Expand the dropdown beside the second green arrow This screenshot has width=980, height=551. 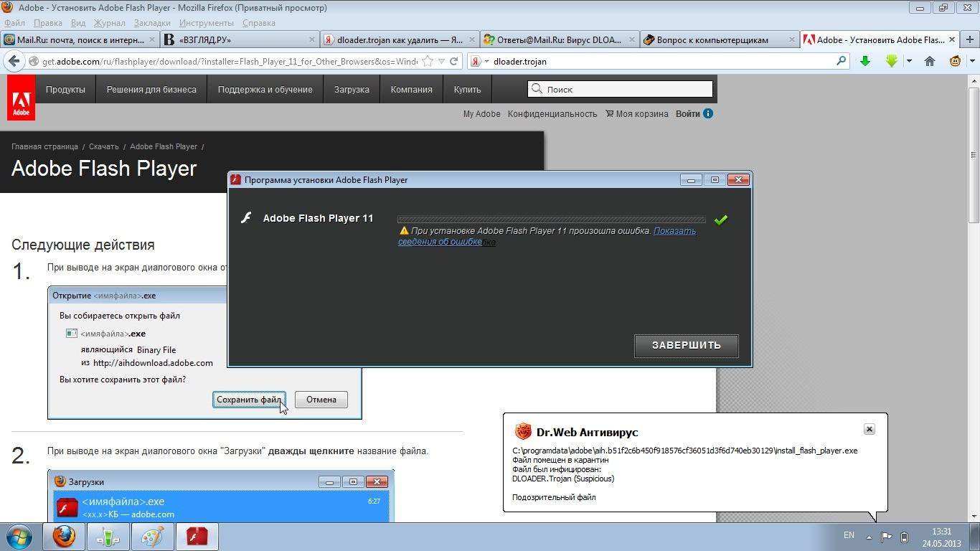(x=909, y=61)
